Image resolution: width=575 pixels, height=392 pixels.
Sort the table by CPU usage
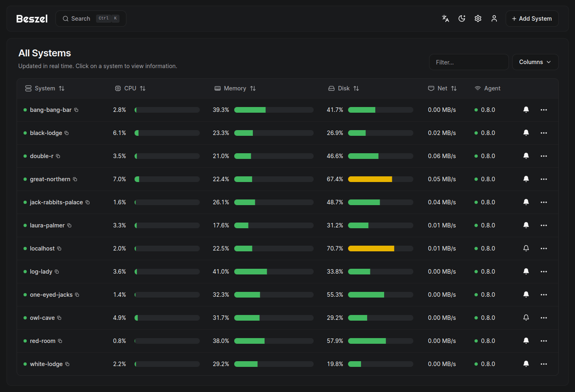[x=135, y=88]
